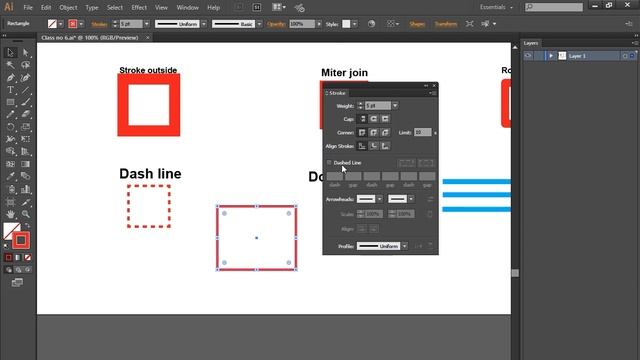Viewport: 640px width, 360px height.
Task: Select the Pen tool
Action: coord(10,78)
